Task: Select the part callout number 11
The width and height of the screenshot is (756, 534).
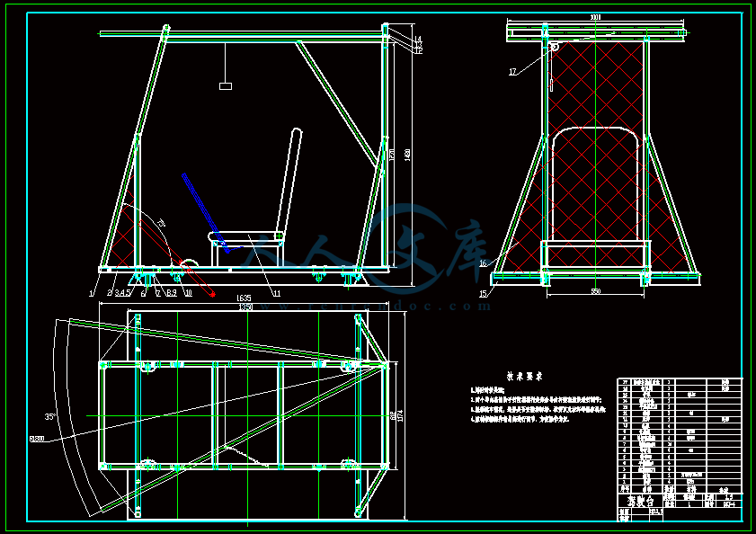Action: tap(277, 293)
